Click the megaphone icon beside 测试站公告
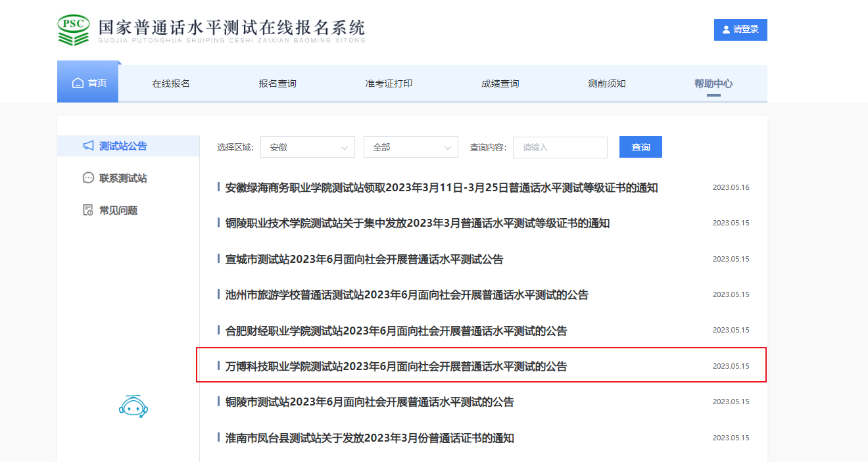The height and width of the screenshot is (462, 868). tap(88, 146)
